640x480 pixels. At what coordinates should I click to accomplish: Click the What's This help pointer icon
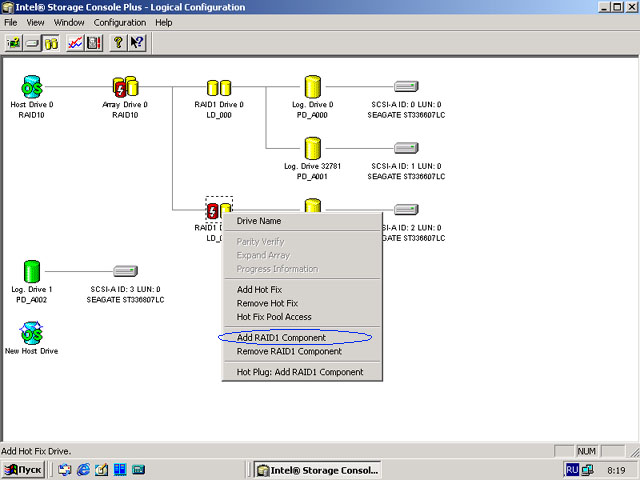pos(137,43)
